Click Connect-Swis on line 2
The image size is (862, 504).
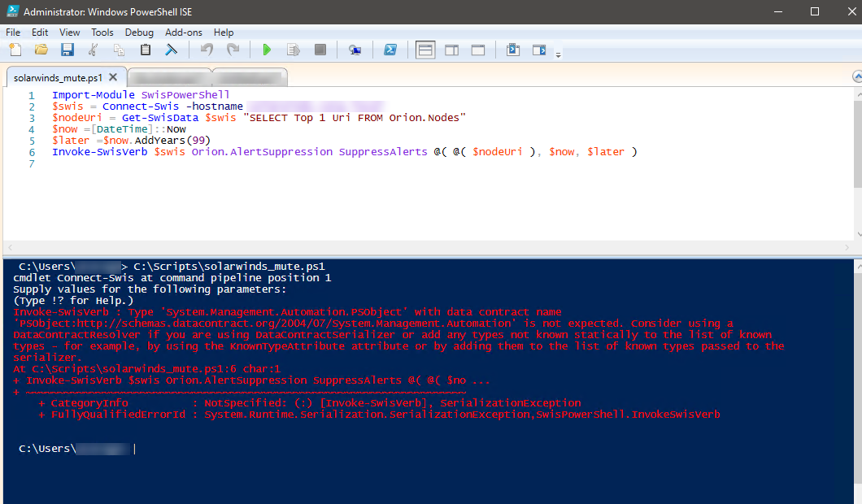pyautogui.click(x=140, y=106)
